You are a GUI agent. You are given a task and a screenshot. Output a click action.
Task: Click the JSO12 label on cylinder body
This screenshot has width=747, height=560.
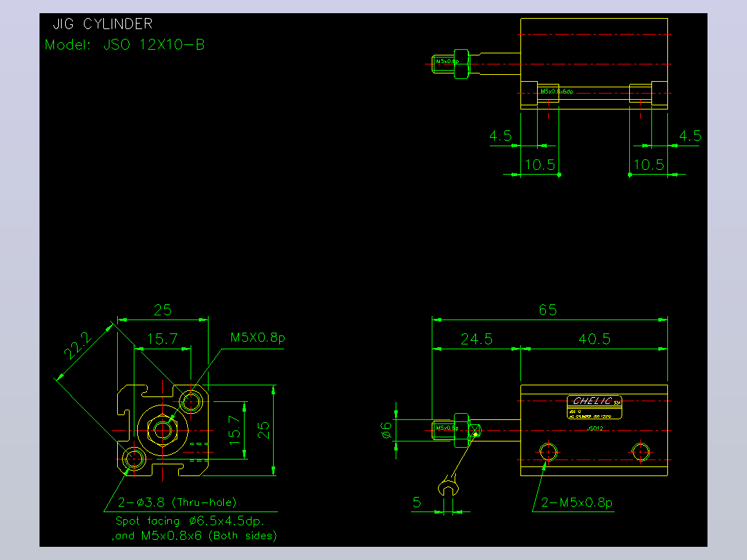[x=595, y=428]
